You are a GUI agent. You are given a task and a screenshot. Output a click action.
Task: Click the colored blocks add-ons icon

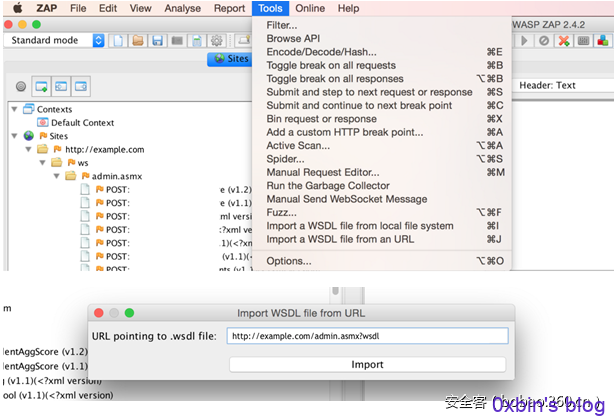pyautogui.click(x=603, y=40)
